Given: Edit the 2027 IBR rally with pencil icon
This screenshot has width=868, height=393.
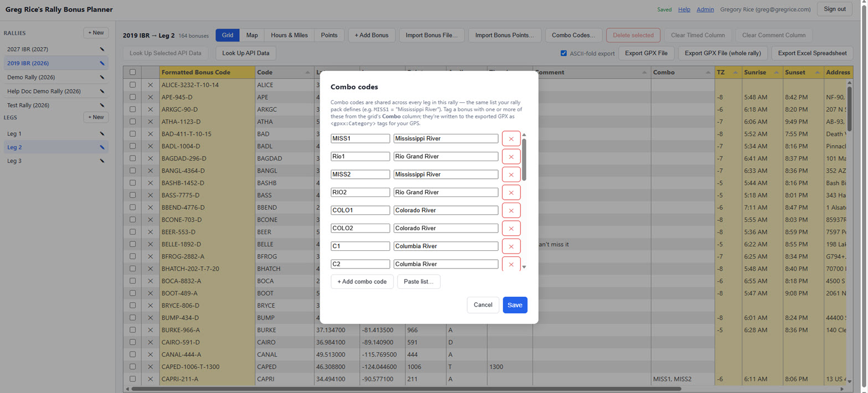Looking at the screenshot, I should (102, 49).
